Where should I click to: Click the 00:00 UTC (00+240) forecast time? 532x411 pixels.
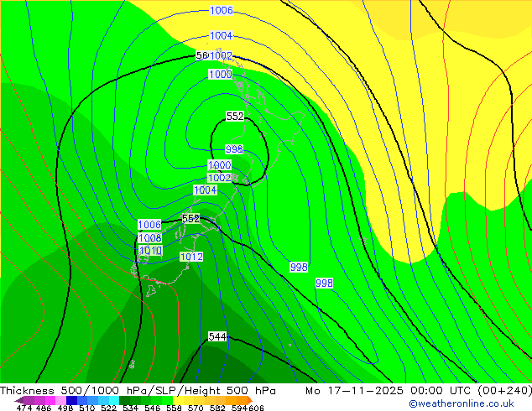[471, 391]
